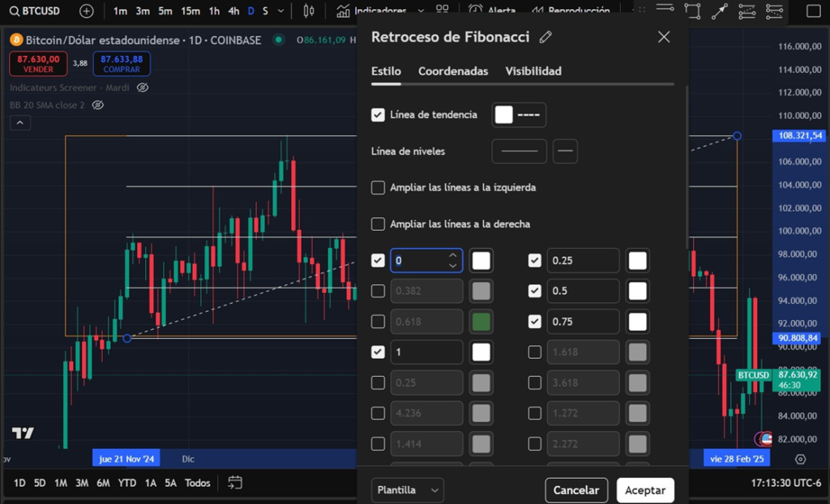Toggle visibility of Indicateurs Screener indicator
This screenshot has height=504, width=830.
coord(143,88)
